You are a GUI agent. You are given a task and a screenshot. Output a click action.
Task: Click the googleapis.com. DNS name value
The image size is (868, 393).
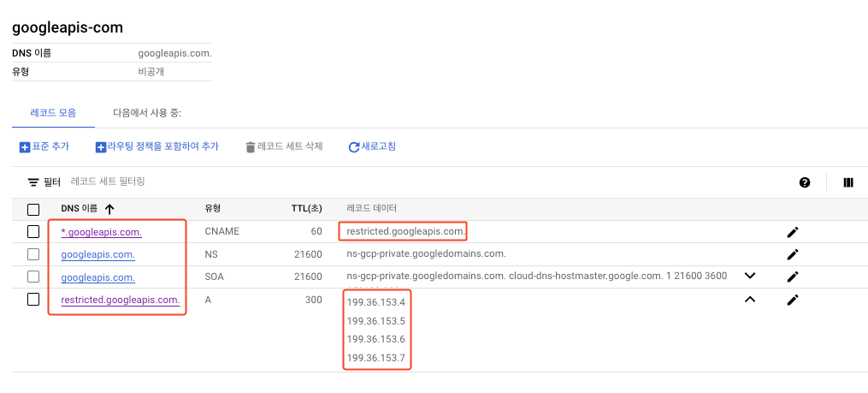tap(175, 54)
